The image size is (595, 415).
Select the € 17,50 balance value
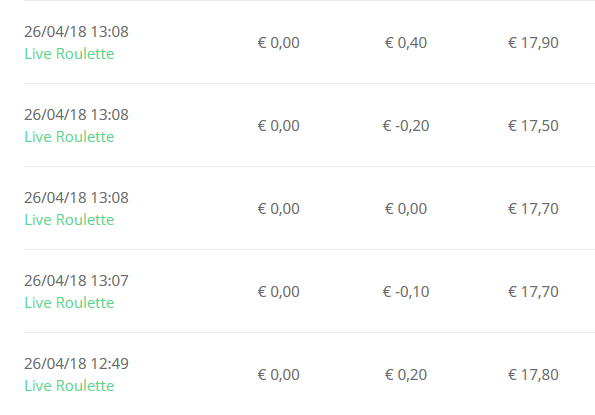click(533, 126)
